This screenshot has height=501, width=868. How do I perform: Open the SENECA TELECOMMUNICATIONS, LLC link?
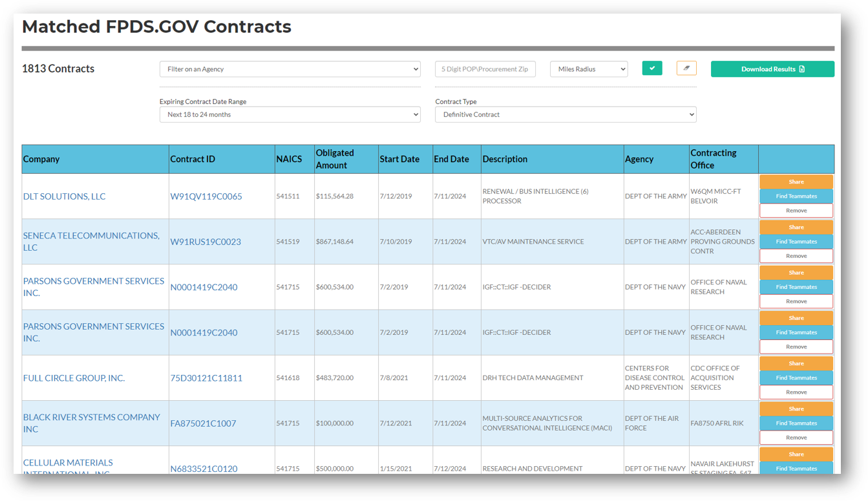point(91,241)
